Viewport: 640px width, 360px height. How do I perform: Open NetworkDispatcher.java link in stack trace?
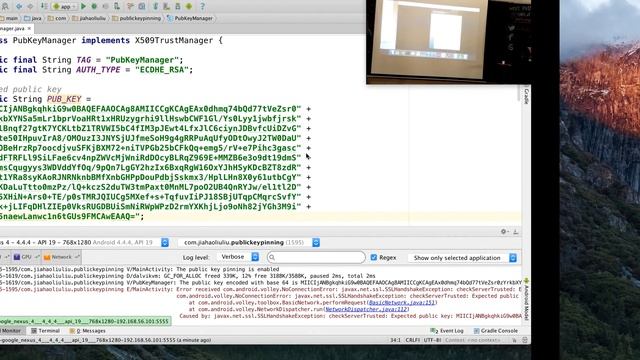coord(366,309)
